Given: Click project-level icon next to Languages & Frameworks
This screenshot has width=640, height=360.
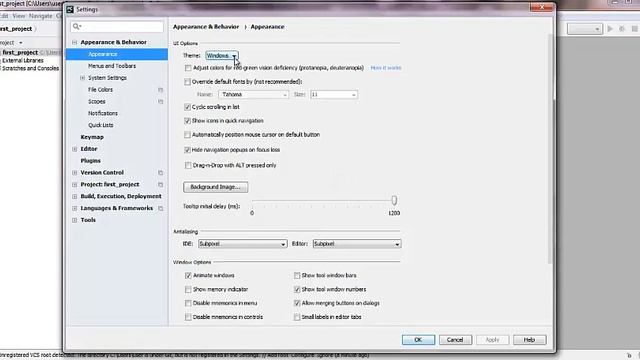Looking at the screenshot, I should 160,208.
